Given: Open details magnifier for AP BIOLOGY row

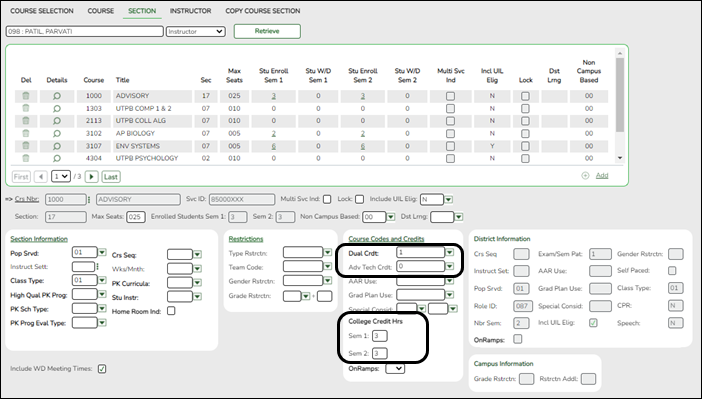Looking at the screenshot, I should pos(57,133).
